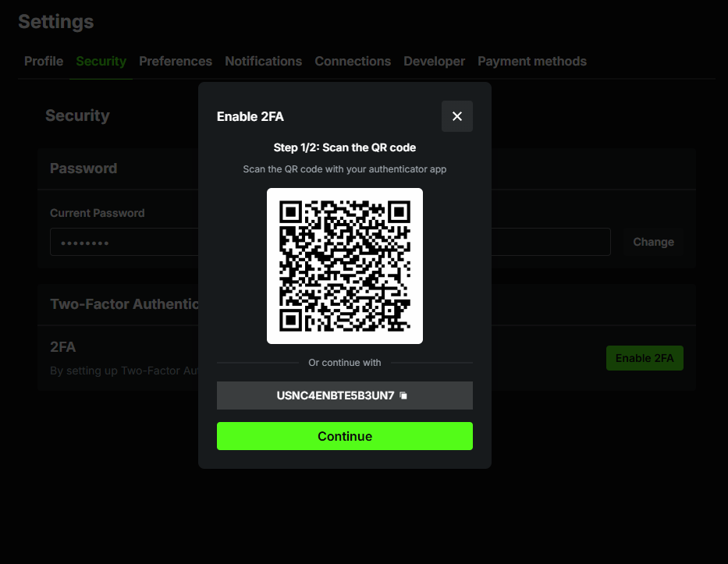Click the Password section heading
Image resolution: width=728 pixels, height=564 pixels.
click(83, 168)
